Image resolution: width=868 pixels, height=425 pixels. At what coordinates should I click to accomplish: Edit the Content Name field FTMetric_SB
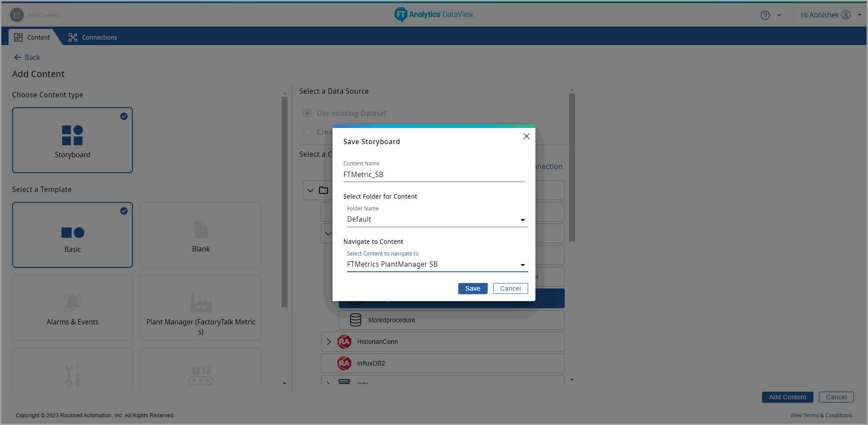coord(434,175)
